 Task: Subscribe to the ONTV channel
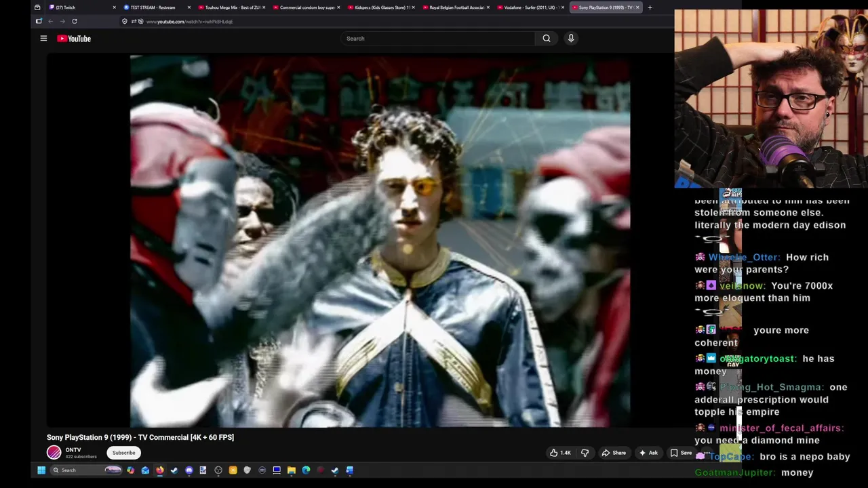123,453
